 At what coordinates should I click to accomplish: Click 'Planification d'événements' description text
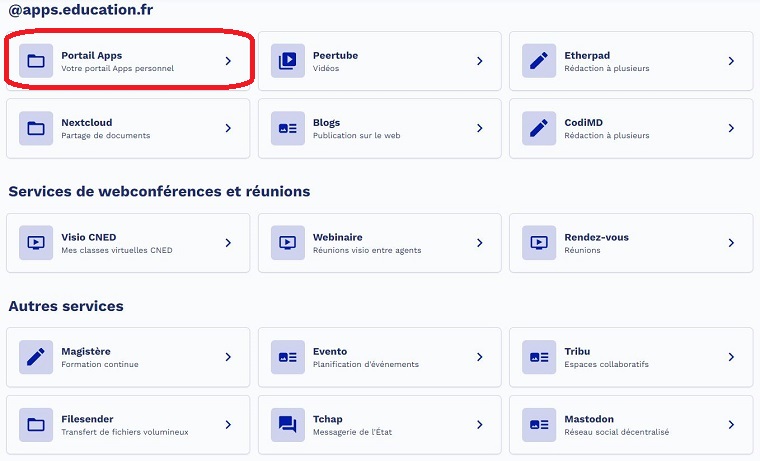[x=365, y=365]
